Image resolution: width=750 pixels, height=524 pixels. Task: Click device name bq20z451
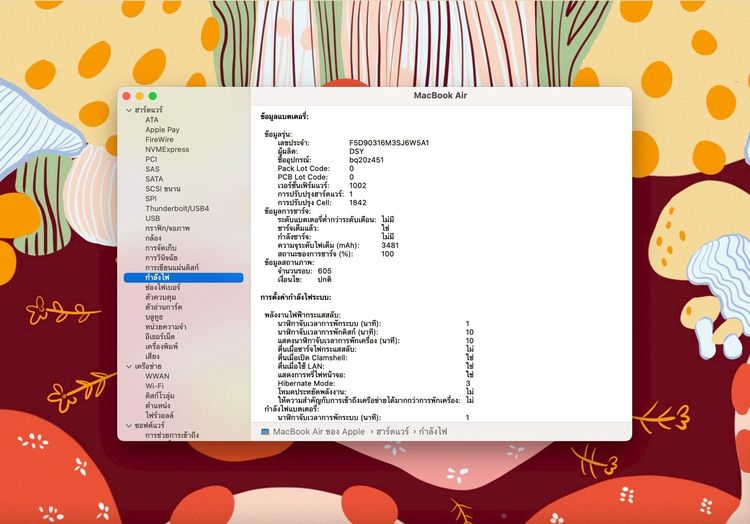click(366, 160)
